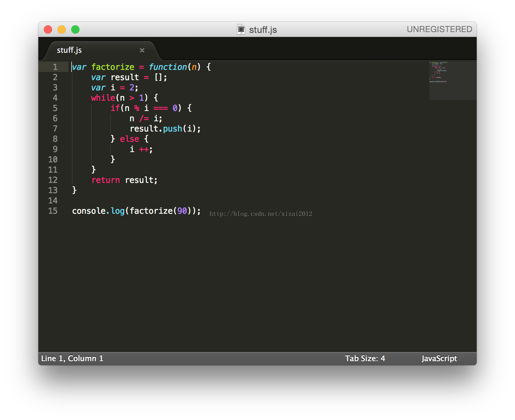Image resolution: width=515 pixels, height=420 pixels.
Task: Click line number 12 in the gutter
Action: tap(53, 180)
